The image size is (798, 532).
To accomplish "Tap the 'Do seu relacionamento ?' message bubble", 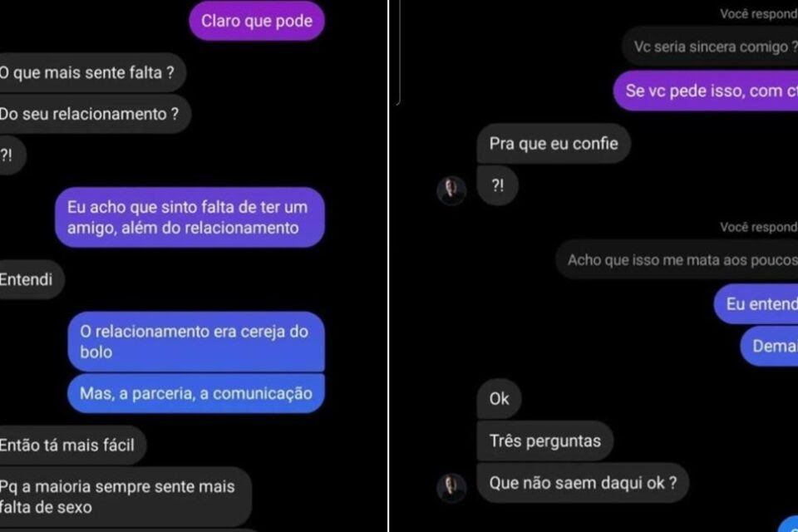I will [95, 114].
